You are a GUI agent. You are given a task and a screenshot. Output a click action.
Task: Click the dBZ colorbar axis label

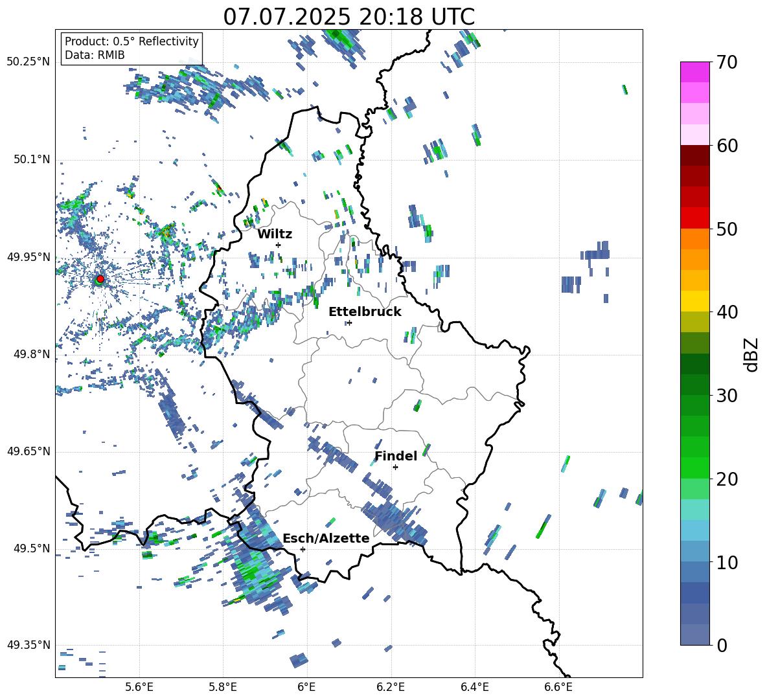pyautogui.click(x=752, y=354)
